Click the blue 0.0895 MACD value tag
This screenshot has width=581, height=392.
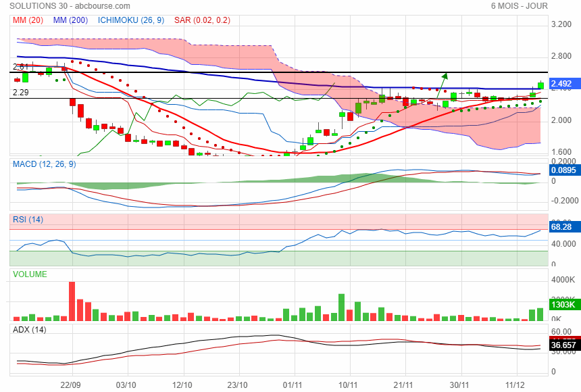(564, 170)
